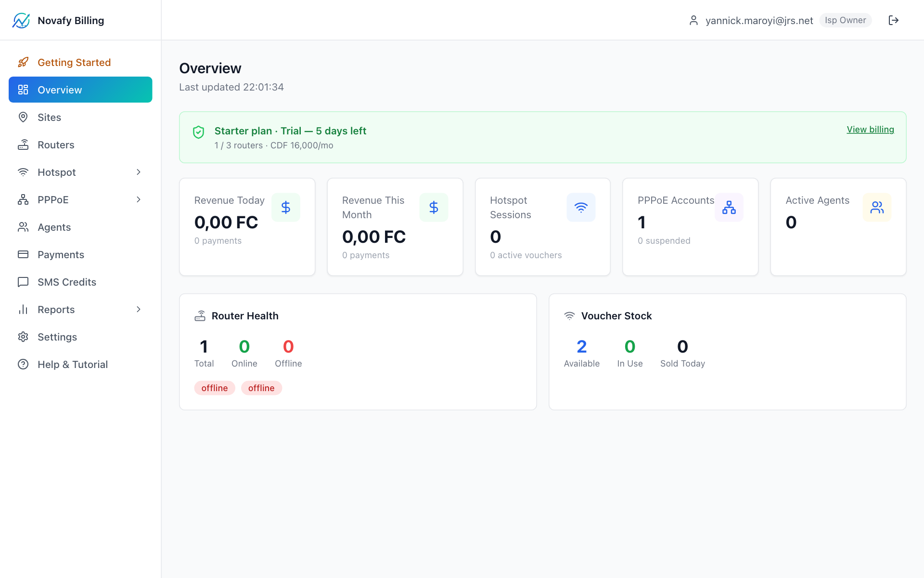Click the Voucher Stock heading
Image resolution: width=924 pixels, height=578 pixels.
pos(616,316)
